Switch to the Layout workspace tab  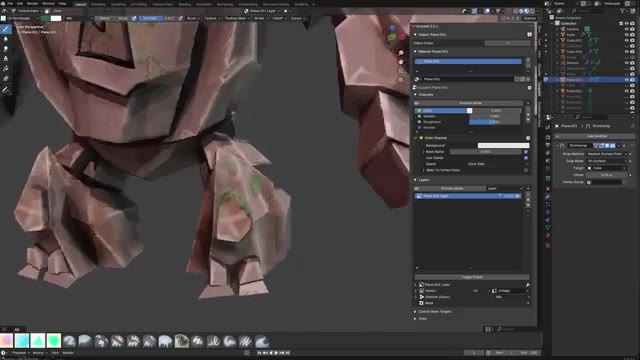pyautogui.click(x=80, y=4)
